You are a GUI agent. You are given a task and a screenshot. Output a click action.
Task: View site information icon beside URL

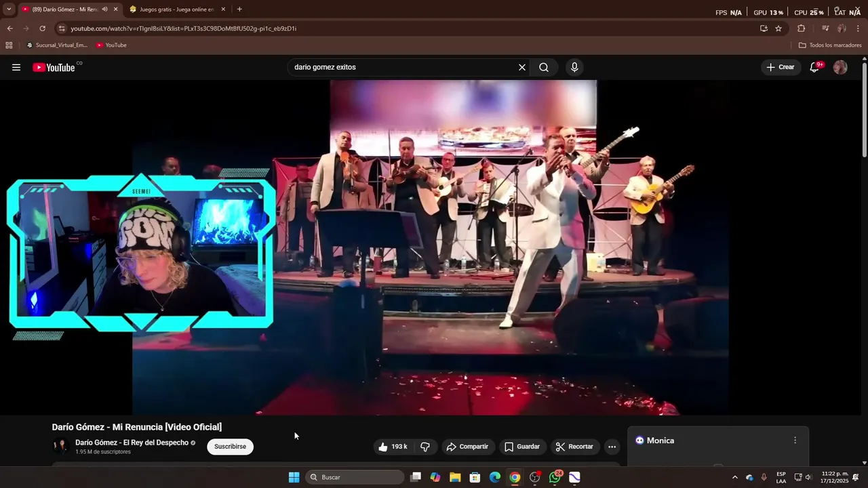(x=62, y=28)
